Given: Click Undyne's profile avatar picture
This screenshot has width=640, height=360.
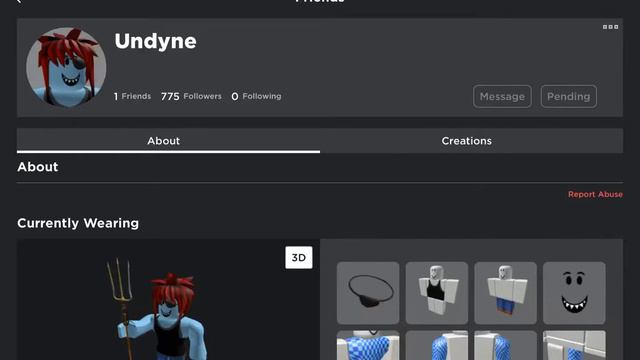Looking at the screenshot, I should [66, 67].
